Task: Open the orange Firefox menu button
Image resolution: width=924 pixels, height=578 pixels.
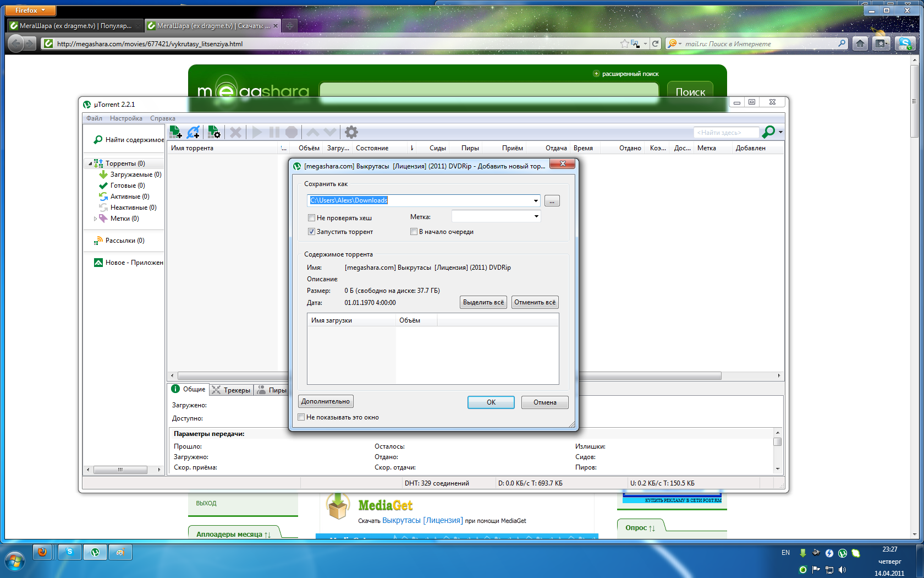Action: [31, 10]
